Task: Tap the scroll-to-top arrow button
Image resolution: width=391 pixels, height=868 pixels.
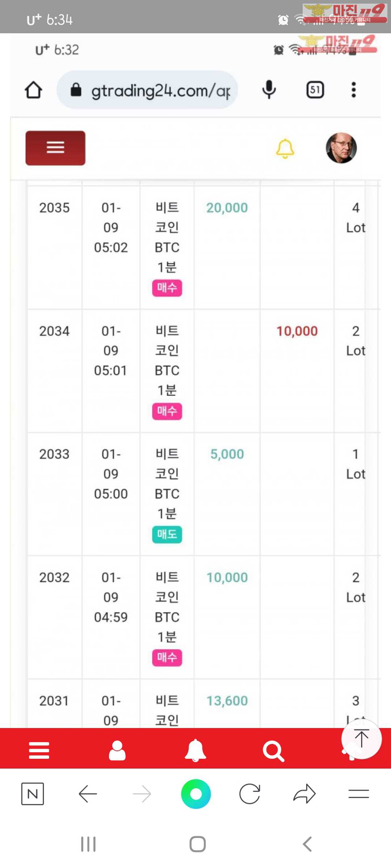Action: [x=361, y=739]
